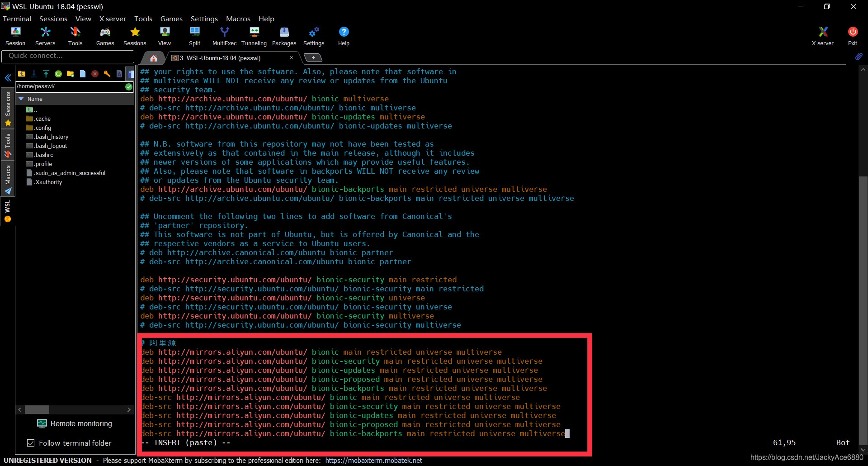Click the Sessions star toolbar icon
Viewport: 868px width, 466px height.
tap(135, 36)
